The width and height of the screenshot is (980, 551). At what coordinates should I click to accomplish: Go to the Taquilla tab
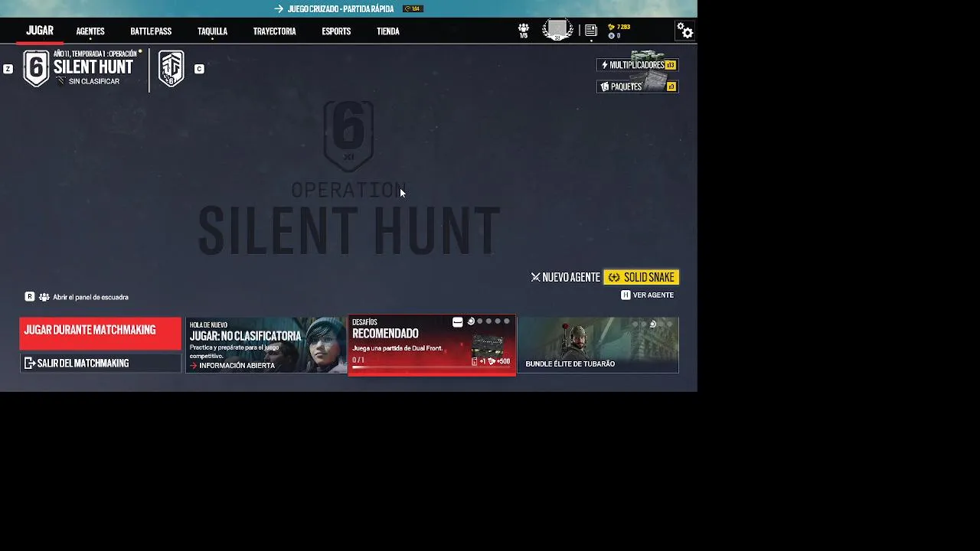pos(212,31)
